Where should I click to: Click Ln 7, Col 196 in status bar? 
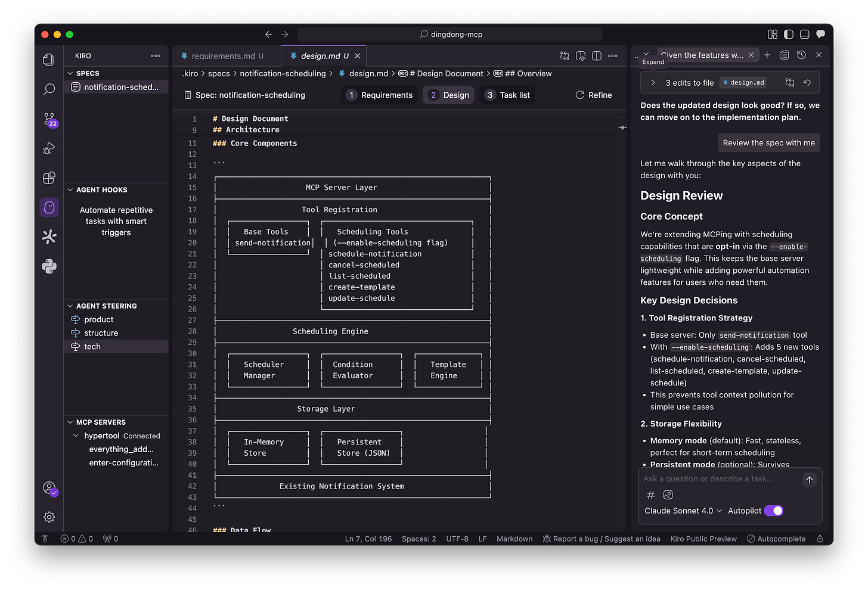[x=368, y=539]
